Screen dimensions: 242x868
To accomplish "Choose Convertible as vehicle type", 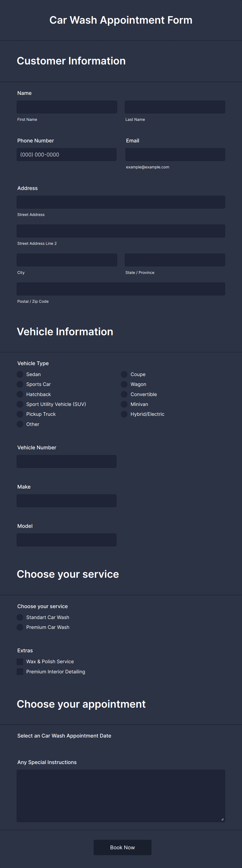I will click(x=124, y=394).
